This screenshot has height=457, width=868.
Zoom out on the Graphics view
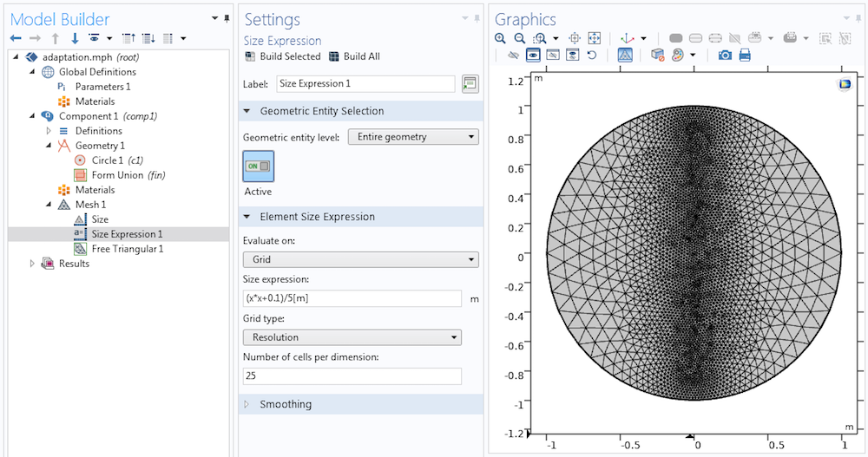[x=520, y=38]
